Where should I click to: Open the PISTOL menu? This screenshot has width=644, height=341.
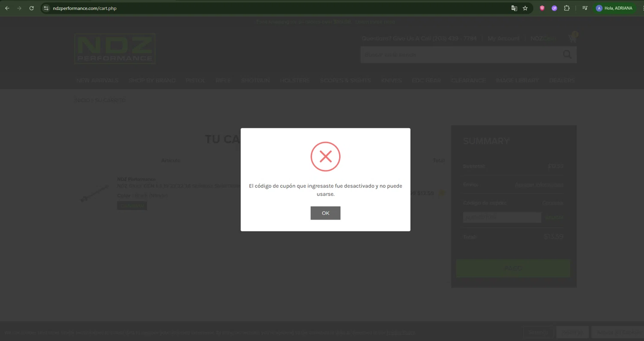(x=196, y=80)
